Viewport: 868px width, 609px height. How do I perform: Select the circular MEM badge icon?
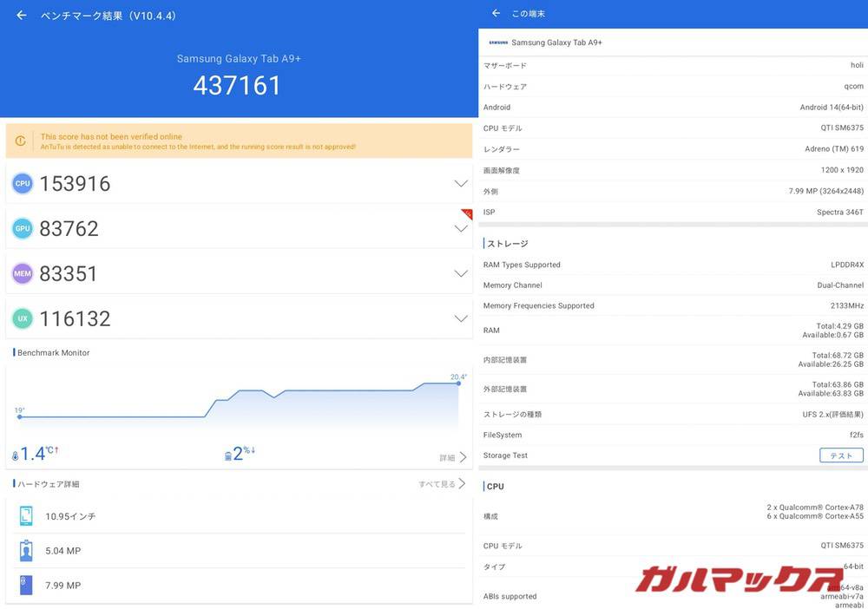point(23,273)
